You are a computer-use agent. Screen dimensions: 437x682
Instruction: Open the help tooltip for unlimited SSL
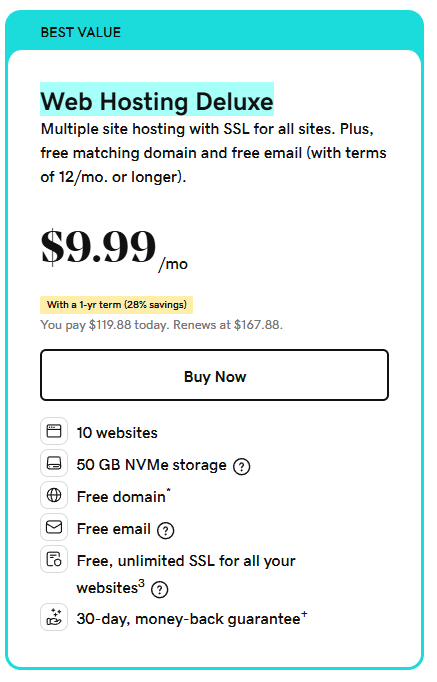159,589
